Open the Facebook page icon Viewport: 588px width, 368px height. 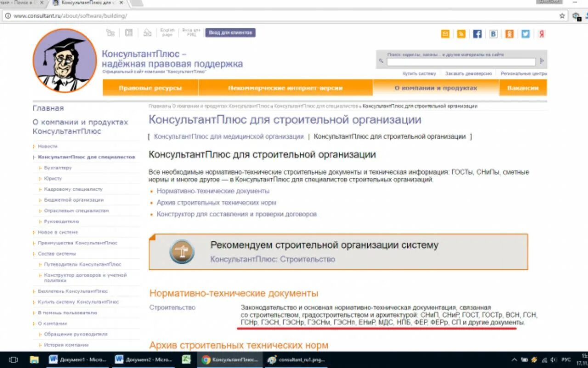(477, 34)
